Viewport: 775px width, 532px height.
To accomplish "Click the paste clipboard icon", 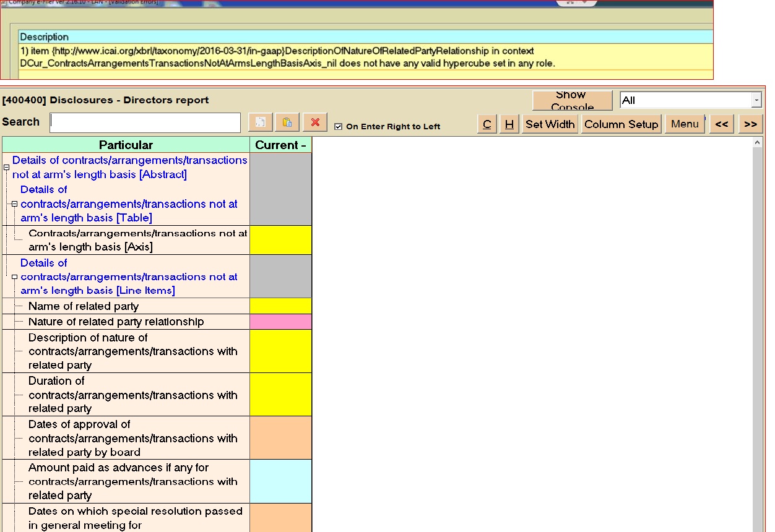I will click(287, 122).
